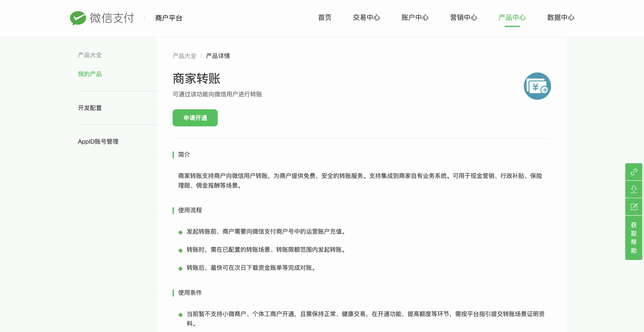Click the line starting 当前暂不支持小微商户

(366, 319)
